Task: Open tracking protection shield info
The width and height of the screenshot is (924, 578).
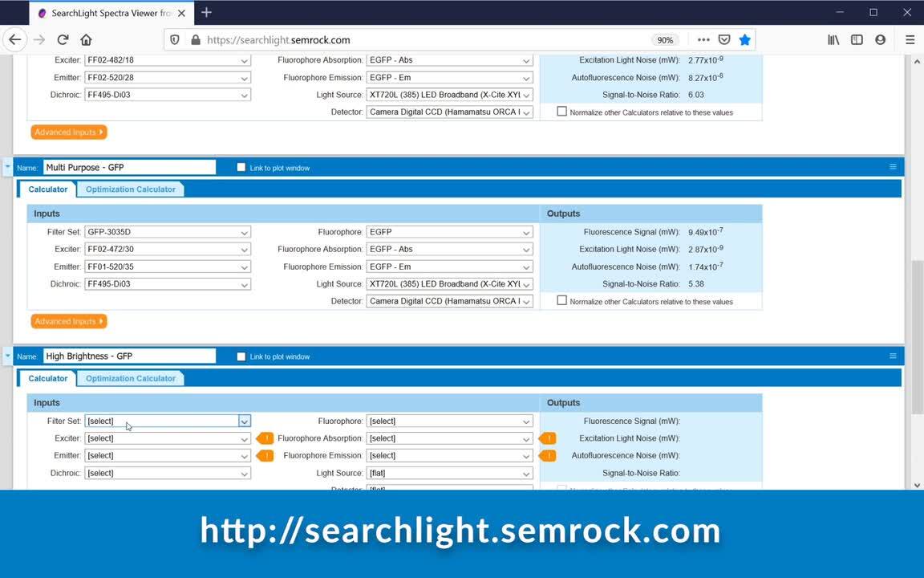Action: click(174, 40)
